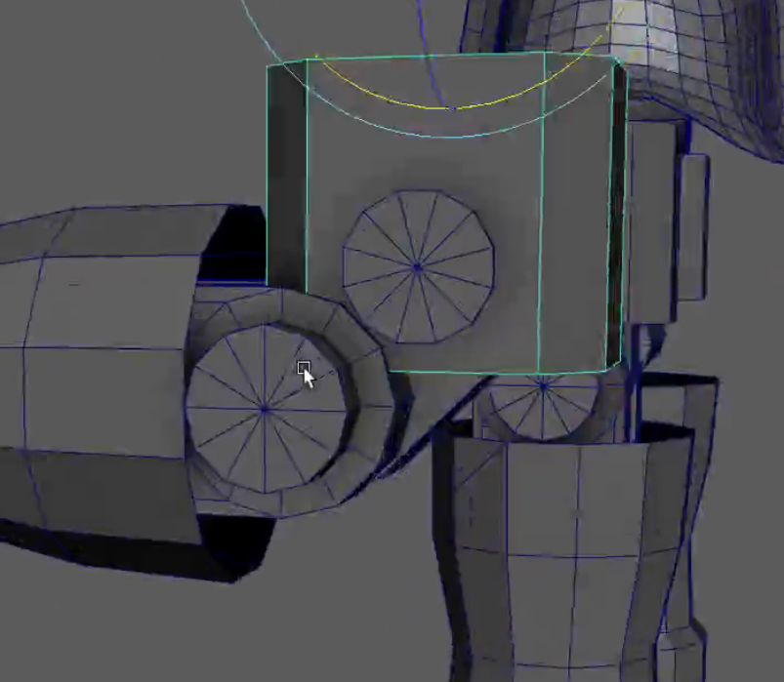Grab the yellow rotate manipulator arc
This screenshot has height=682, width=784.
[391, 100]
